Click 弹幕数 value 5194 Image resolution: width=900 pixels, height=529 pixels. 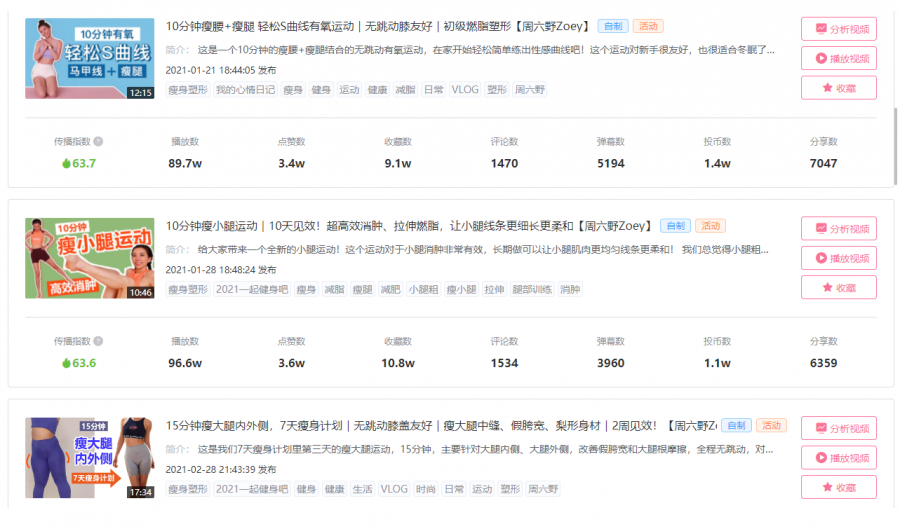click(x=611, y=164)
